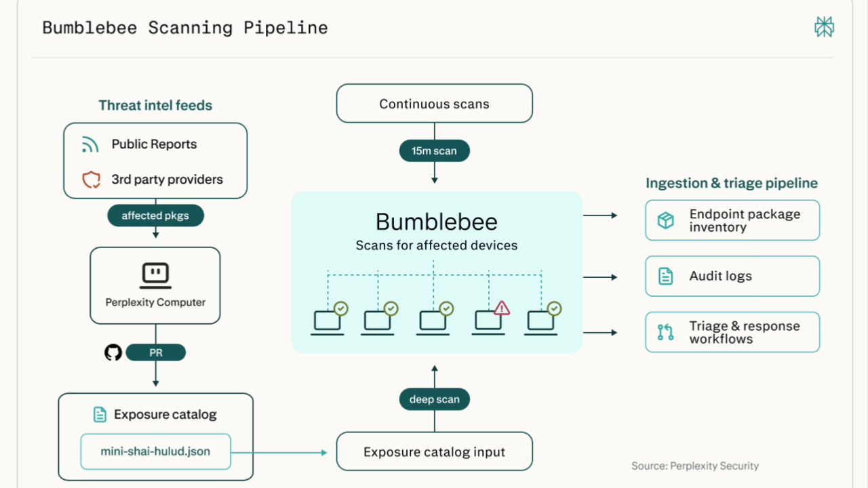This screenshot has width=868, height=488.
Task: Select the Exposure catalog input box
Action: coord(435,452)
